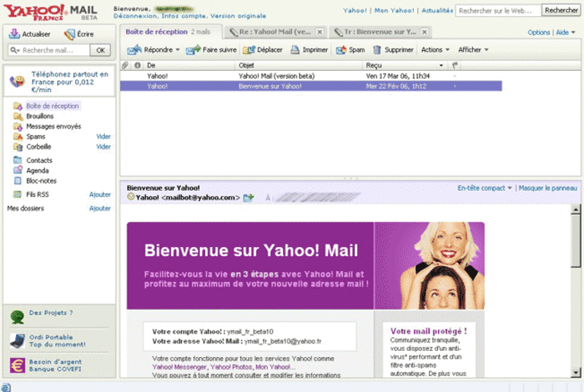This screenshot has width=584, height=392.
Task: Select the Bienvenue sur Yahoo! message row
Action: coord(311,87)
